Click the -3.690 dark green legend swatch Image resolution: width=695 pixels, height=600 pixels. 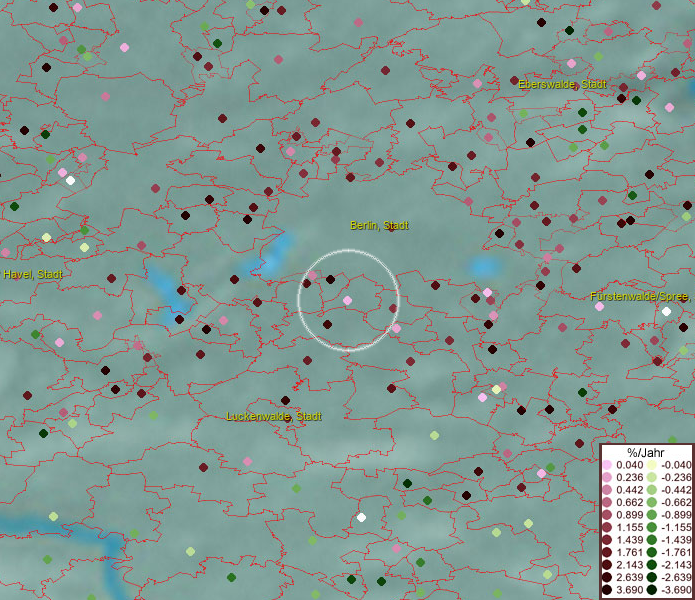(x=651, y=590)
